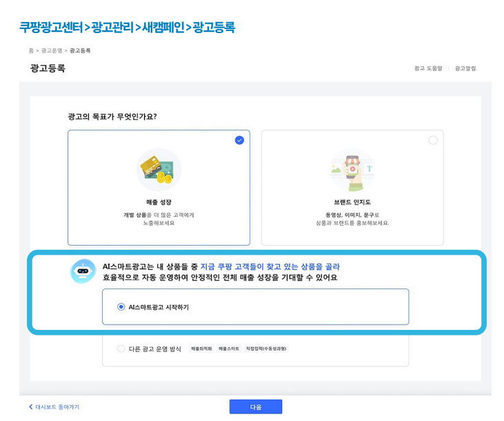Screen dimensions: 504x421
Task: Click the phone storefront brand icon
Action: coord(352,170)
